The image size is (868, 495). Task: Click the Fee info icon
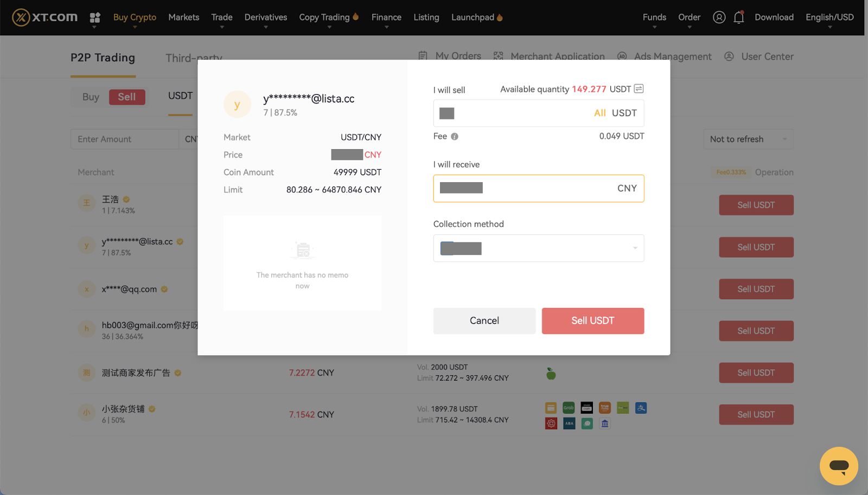click(x=455, y=137)
